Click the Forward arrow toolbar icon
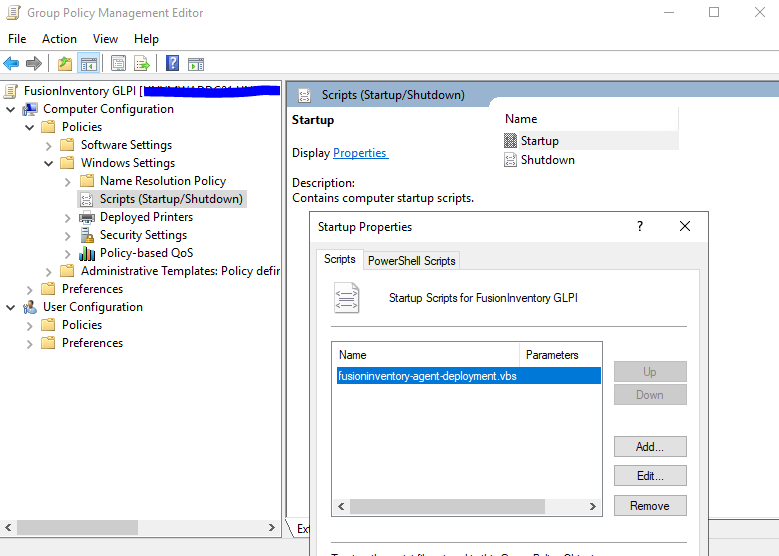Viewport: 779px width, 556px height. (33, 64)
